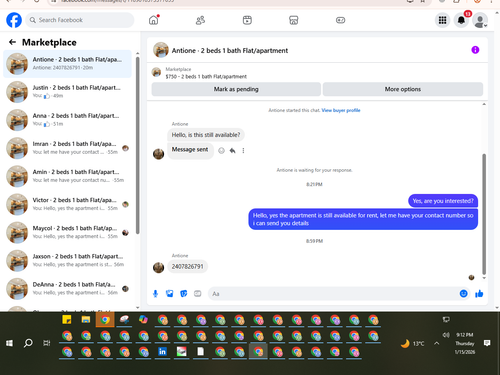Open the $750 listing thumbnail
Screen dimensions: 500x375
tap(156, 72)
